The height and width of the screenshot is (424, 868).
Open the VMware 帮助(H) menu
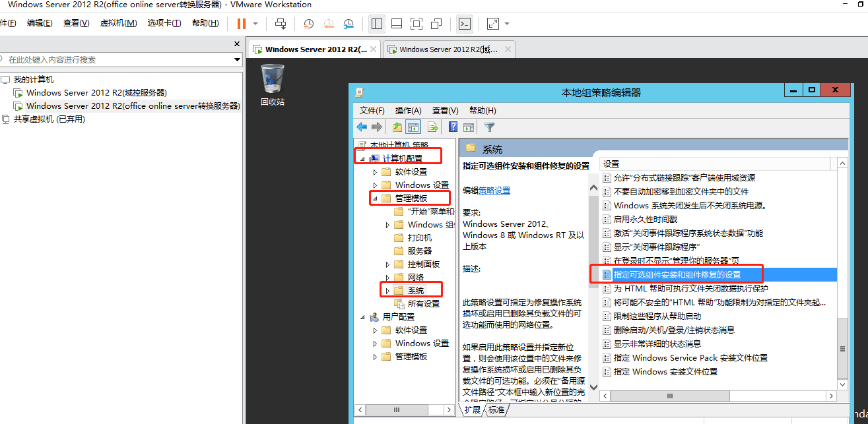point(205,23)
